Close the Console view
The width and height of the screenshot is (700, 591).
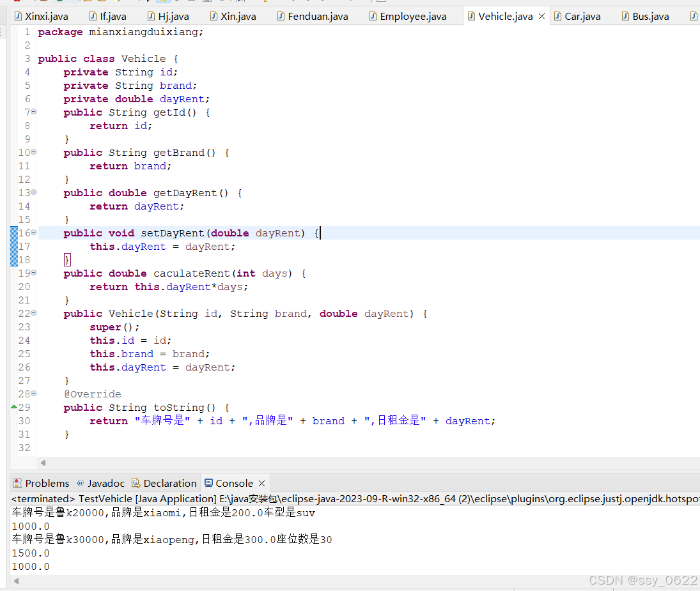[262, 484]
